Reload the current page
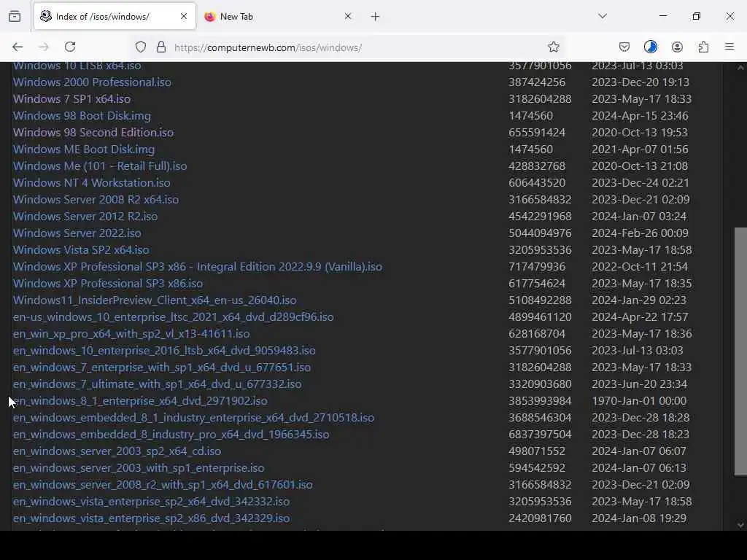Image resolution: width=747 pixels, height=560 pixels. pyautogui.click(x=70, y=47)
